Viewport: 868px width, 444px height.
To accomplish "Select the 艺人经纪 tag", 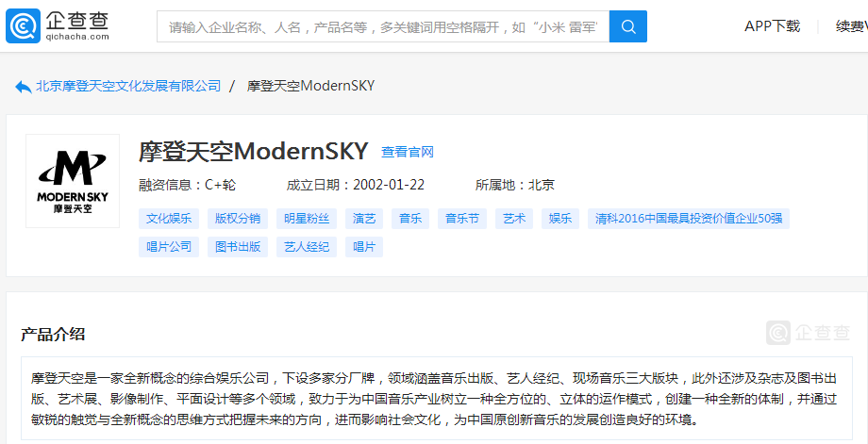I will point(307,247).
